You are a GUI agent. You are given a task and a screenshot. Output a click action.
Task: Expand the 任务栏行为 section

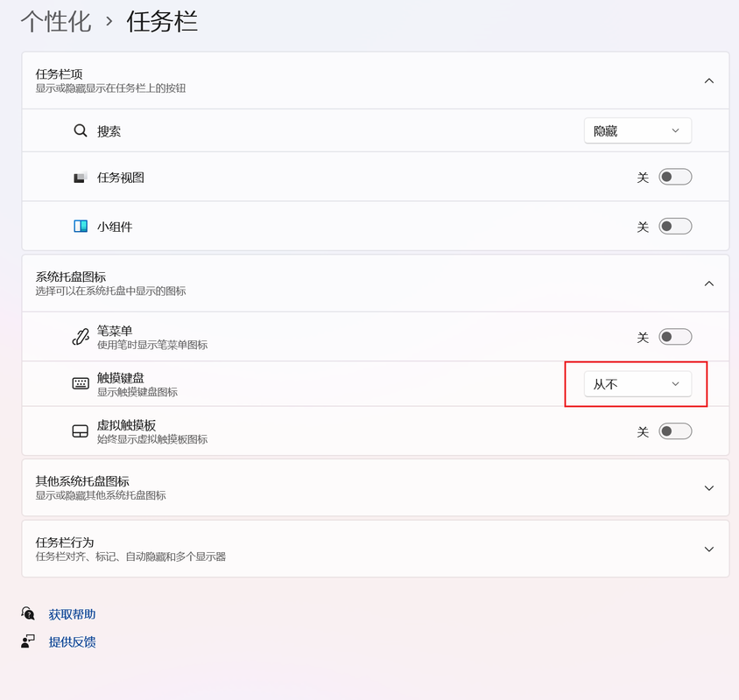click(x=709, y=549)
